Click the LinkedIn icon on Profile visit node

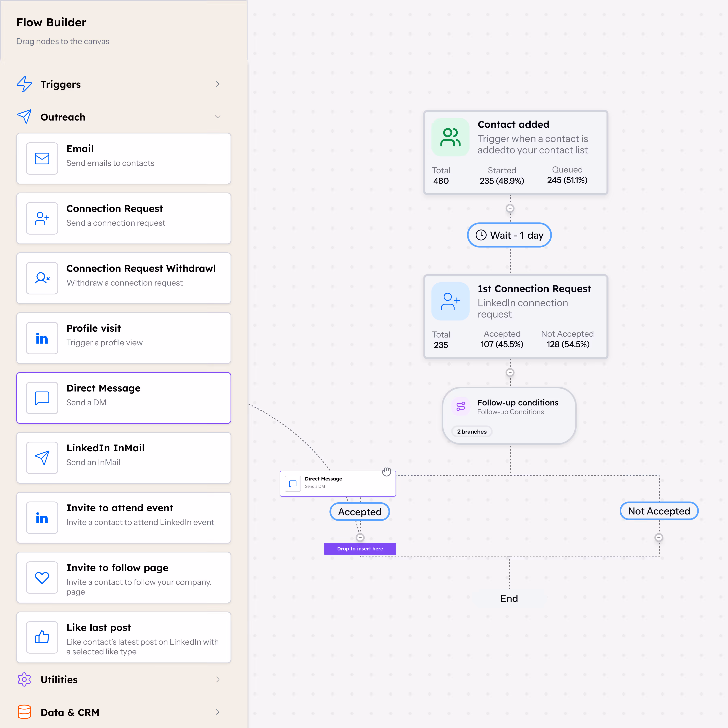[x=42, y=338]
